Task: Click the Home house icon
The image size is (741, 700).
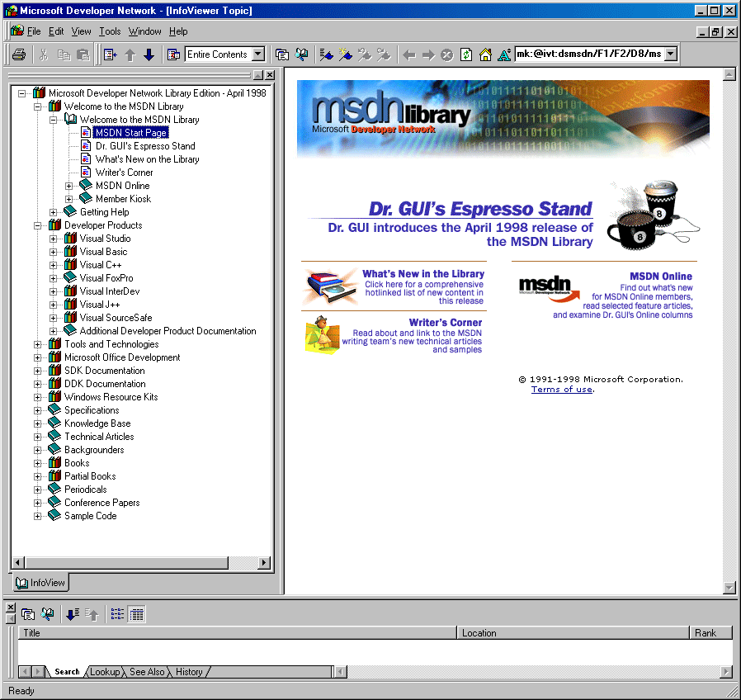Action: click(x=485, y=54)
